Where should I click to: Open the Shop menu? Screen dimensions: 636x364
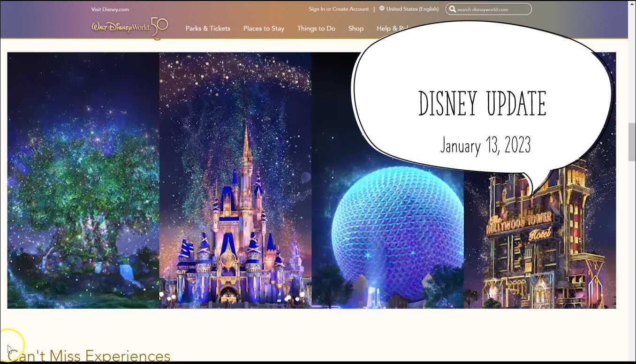point(356,28)
